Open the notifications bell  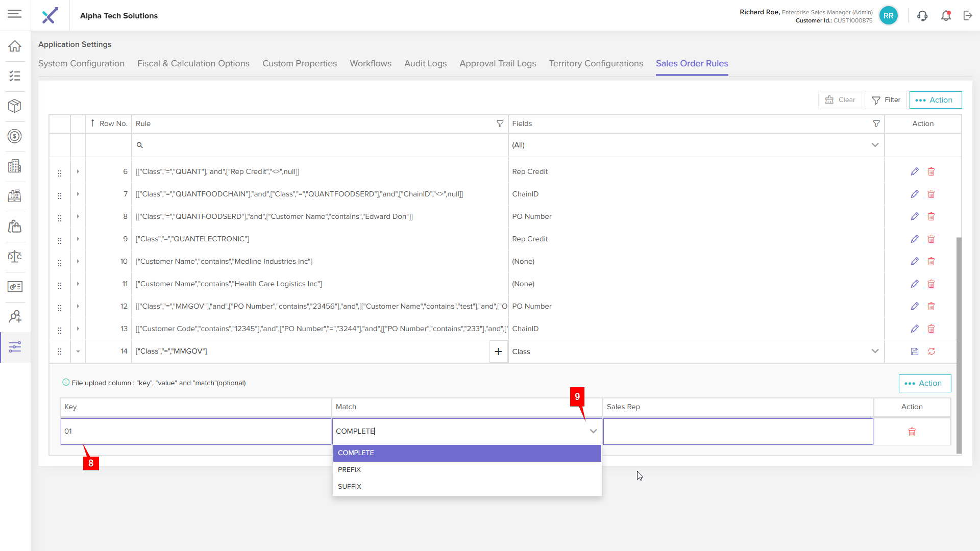click(946, 16)
